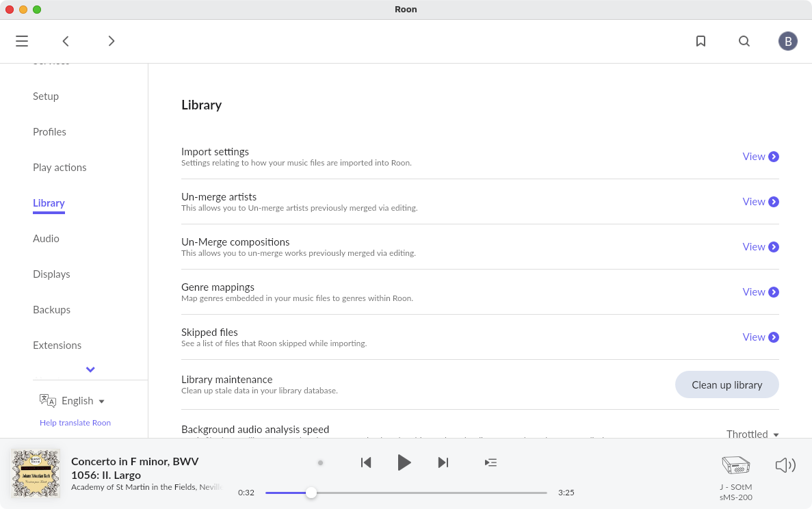Open Throttled analysis speed dropdown

tap(752, 434)
